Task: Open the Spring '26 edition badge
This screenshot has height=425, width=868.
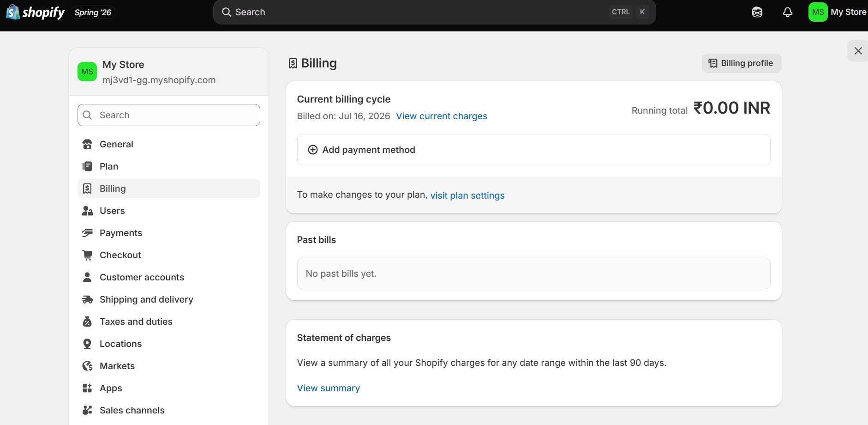Action: (x=93, y=12)
